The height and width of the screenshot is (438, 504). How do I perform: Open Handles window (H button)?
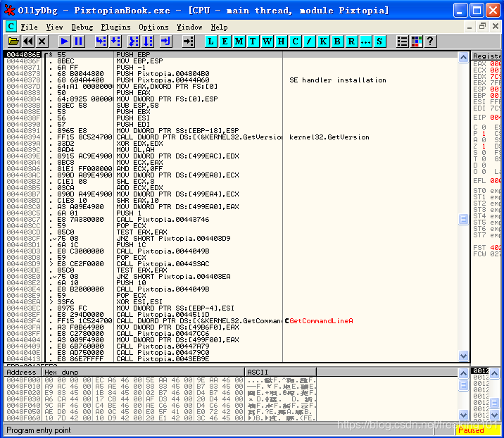click(x=281, y=41)
